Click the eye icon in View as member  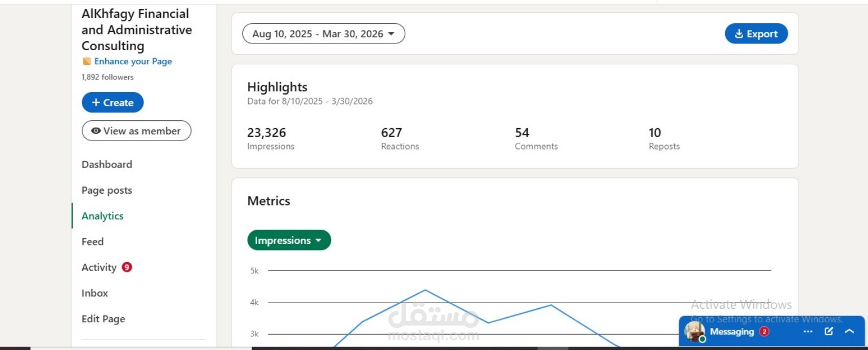click(x=96, y=131)
